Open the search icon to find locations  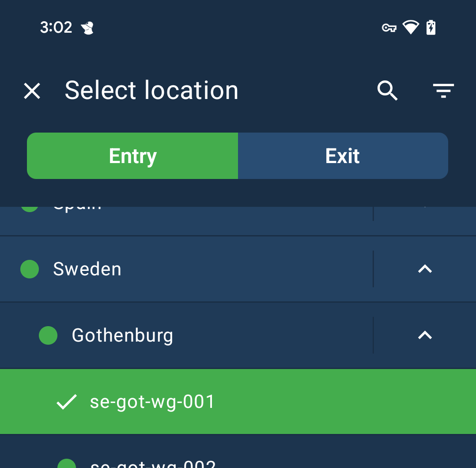pos(387,91)
